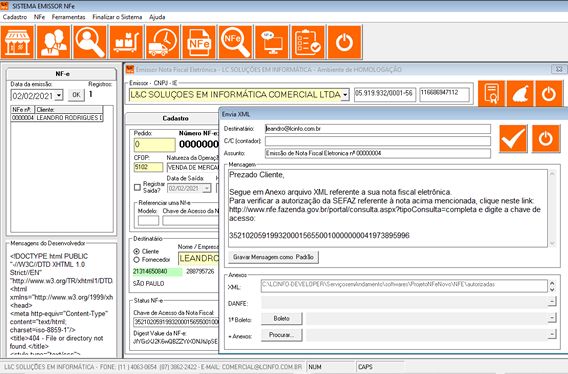This screenshot has width=568, height=374.
Task: Click the NF-e panel header
Action: [x=62, y=74]
